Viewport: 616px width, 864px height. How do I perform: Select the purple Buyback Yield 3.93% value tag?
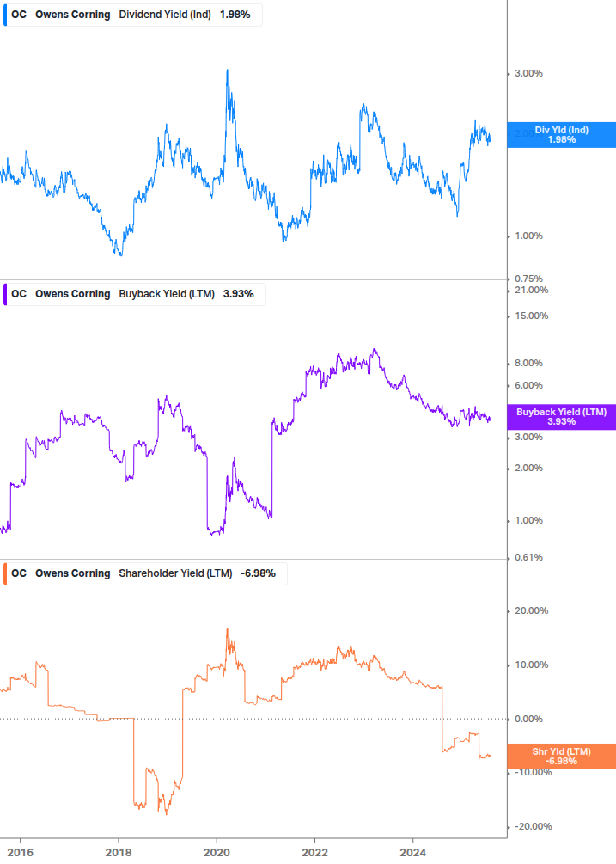coord(562,417)
